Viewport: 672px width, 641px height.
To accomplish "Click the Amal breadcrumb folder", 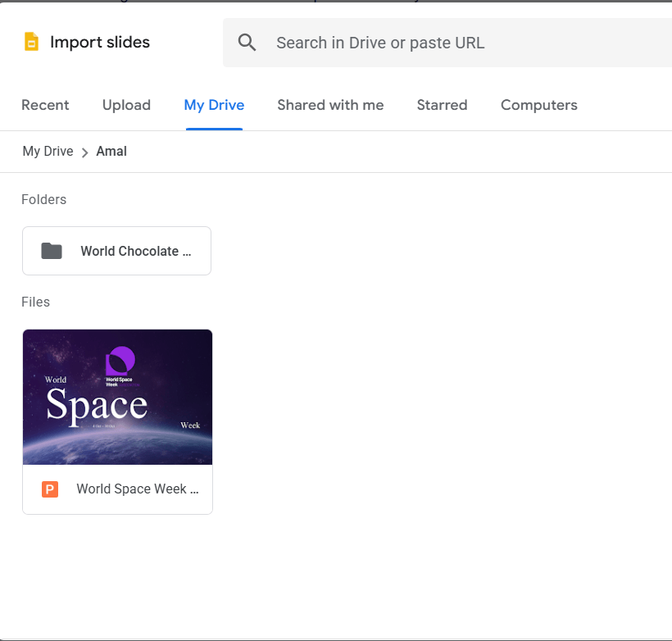I will pos(111,152).
